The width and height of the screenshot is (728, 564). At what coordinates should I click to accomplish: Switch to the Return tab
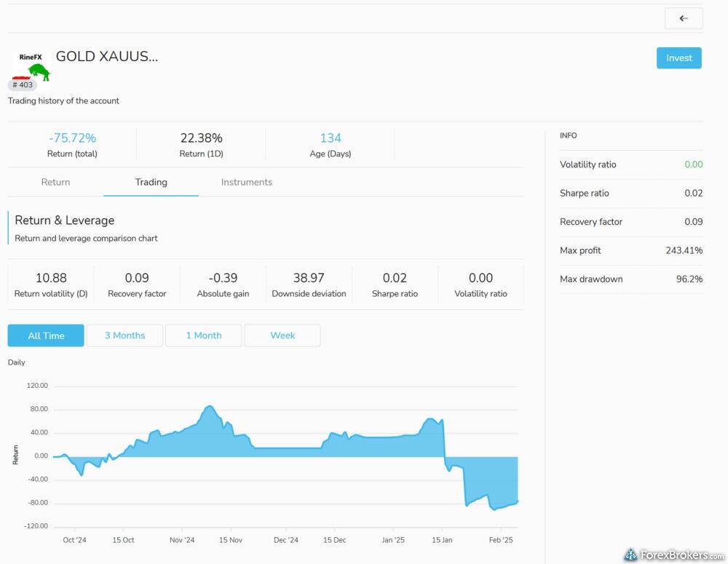55,182
